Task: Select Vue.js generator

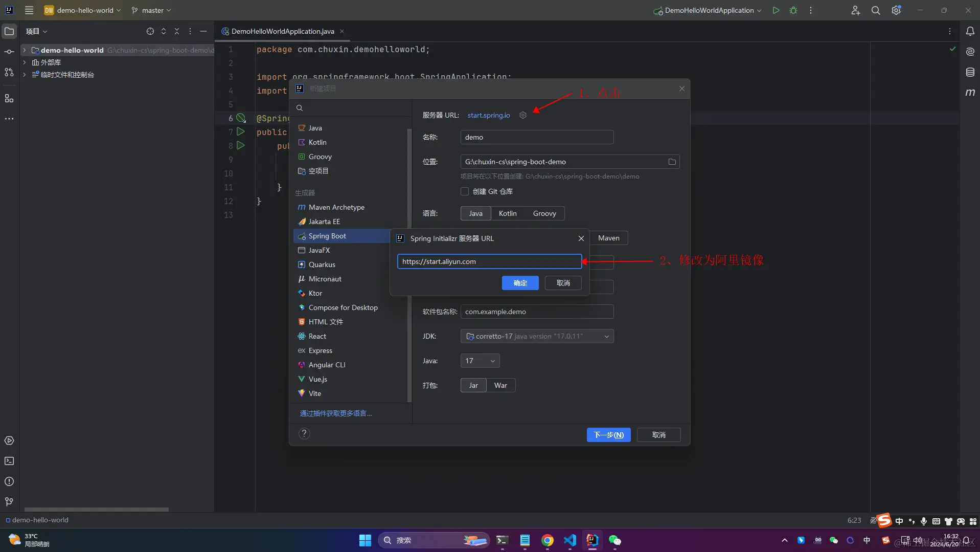Action: [318, 379]
